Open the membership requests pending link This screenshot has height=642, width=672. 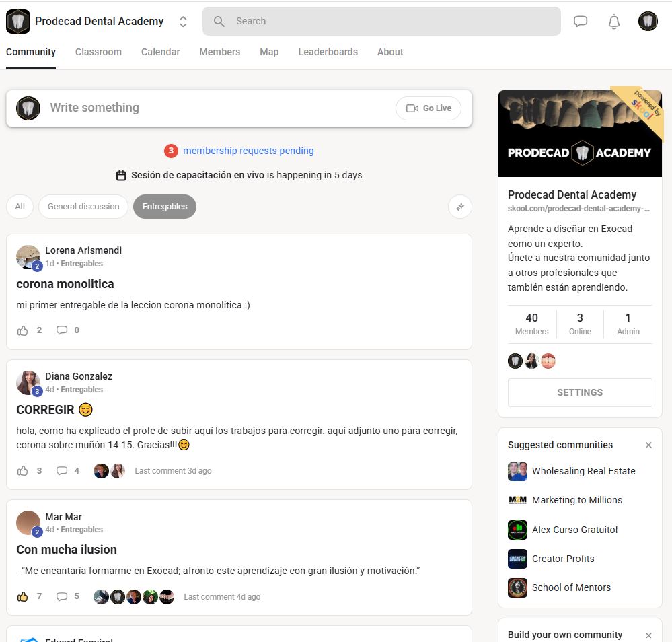pyautogui.click(x=248, y=151)
